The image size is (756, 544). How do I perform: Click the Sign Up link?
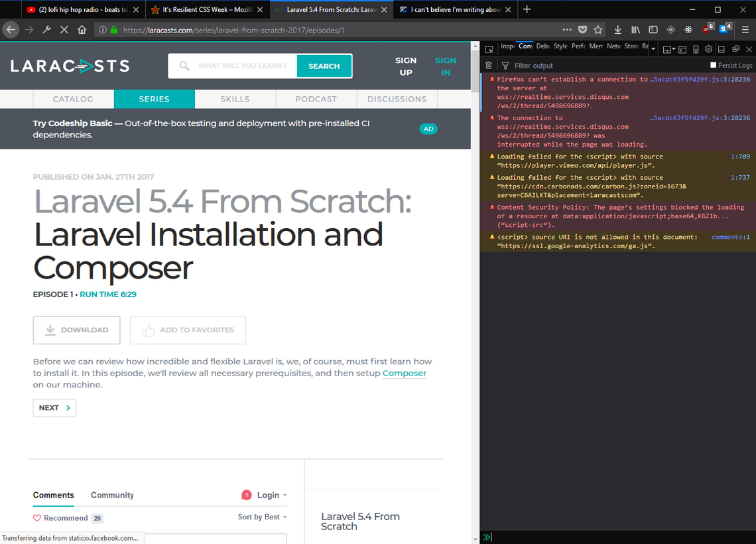click(406, 66)
